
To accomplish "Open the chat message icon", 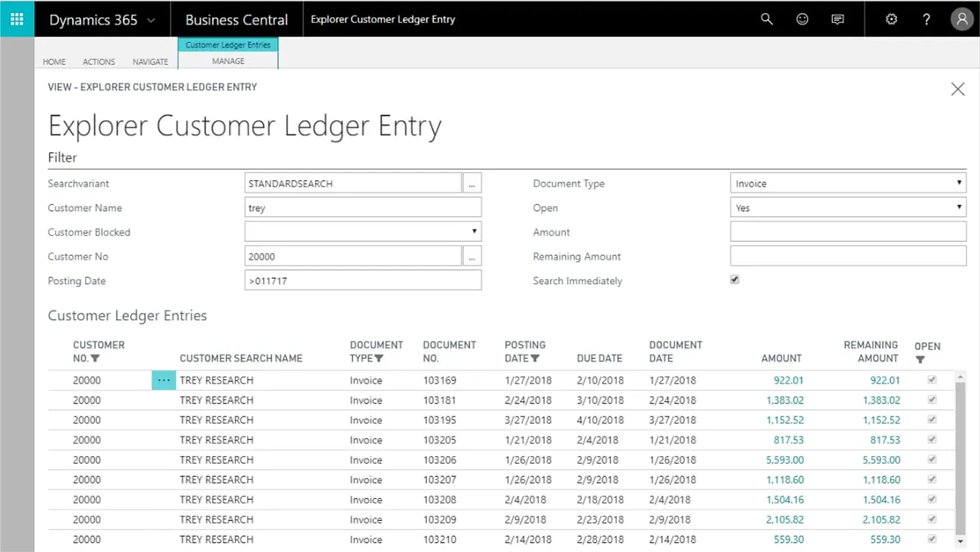I will click(837, 19).
